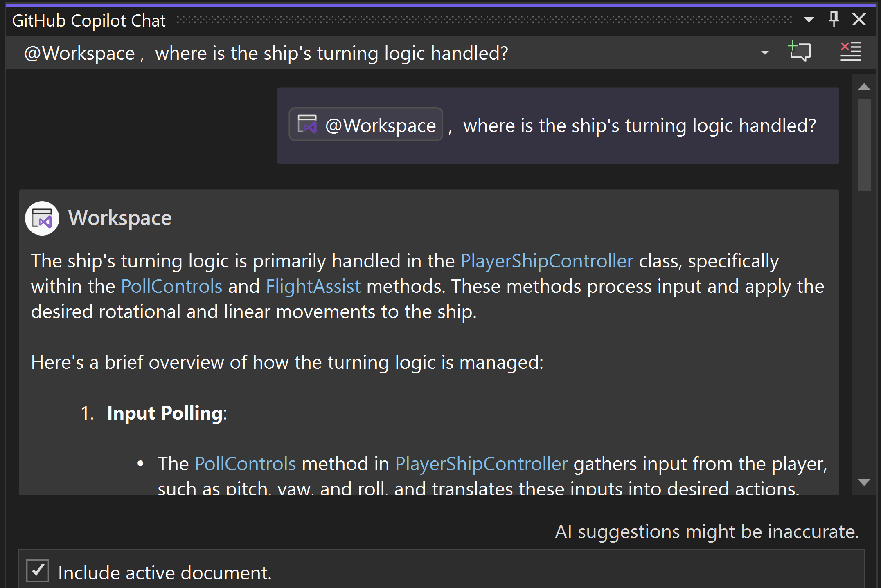
Task: Open FlightAssist method link
Action: click(x=313, y=286)
